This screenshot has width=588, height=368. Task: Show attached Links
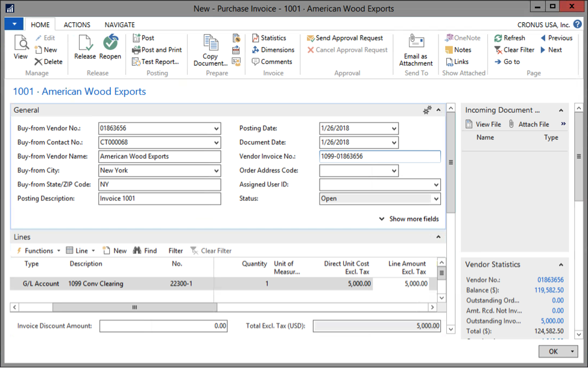(x=457, y=62)
